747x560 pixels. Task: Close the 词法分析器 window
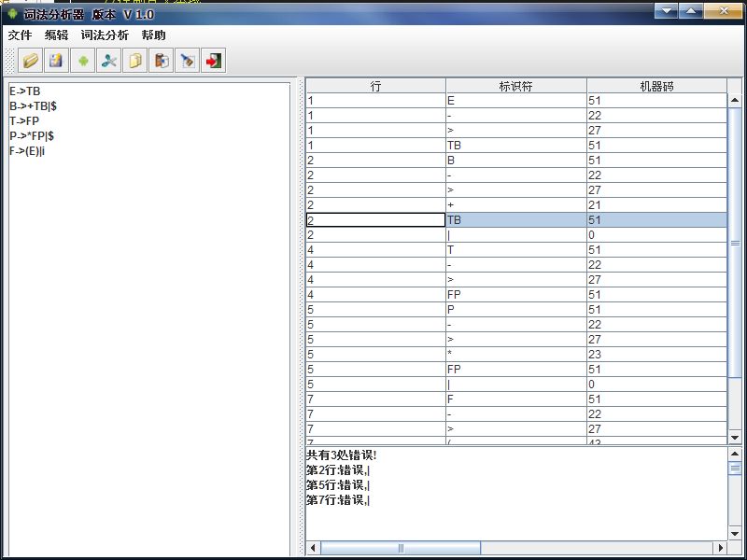[723, 10]
